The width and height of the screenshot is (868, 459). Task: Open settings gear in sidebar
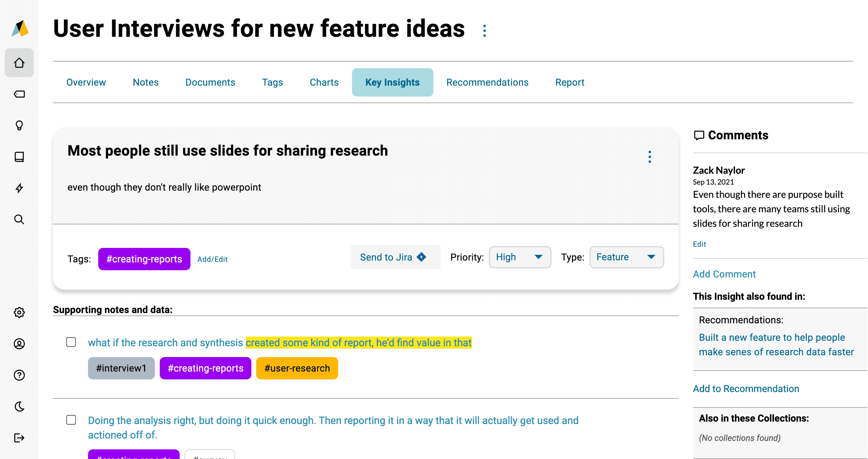(19, 312)
